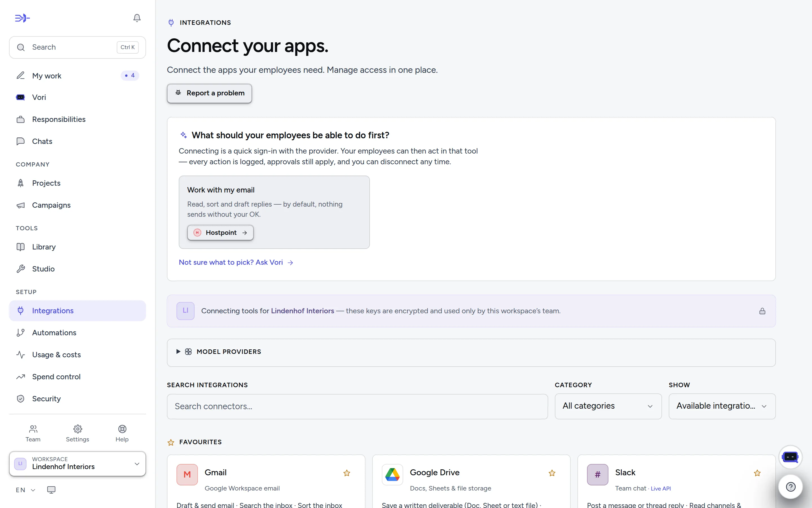
Task: Follow the Ask Vori link
Action: (236, 262)
